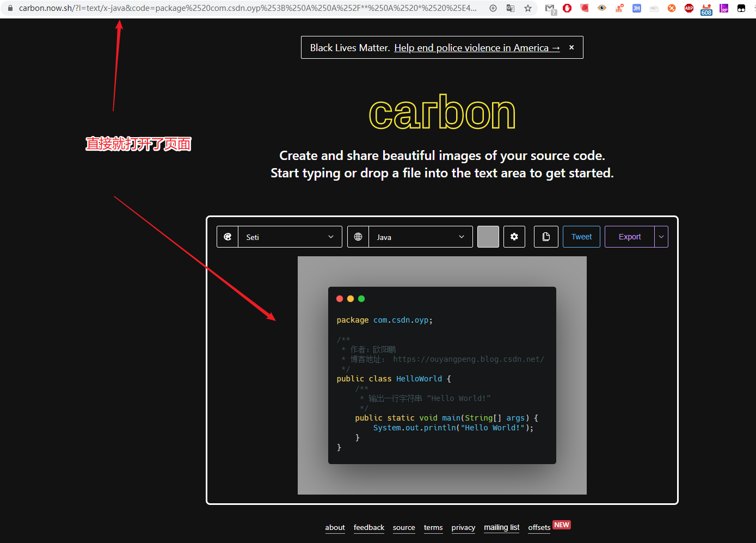Open the black mask Tampermonkey-style extension
Viewport: 756px width, 543px height.
(x=741, y=8)
